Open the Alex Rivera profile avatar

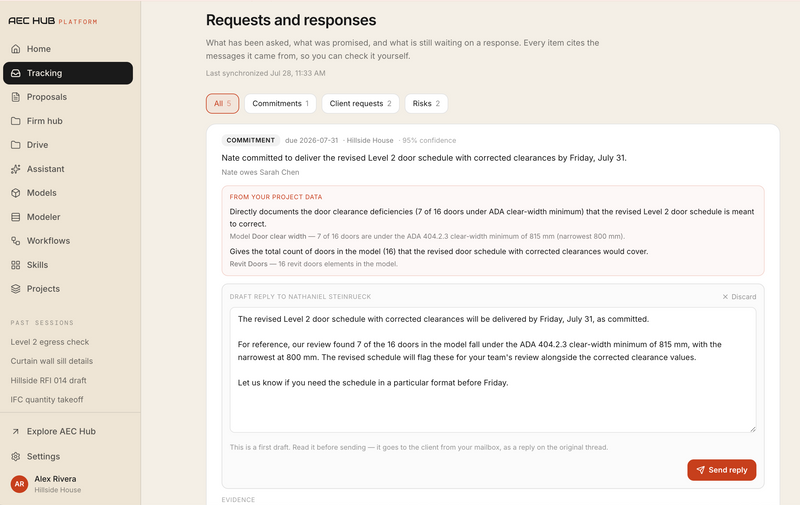19,484
